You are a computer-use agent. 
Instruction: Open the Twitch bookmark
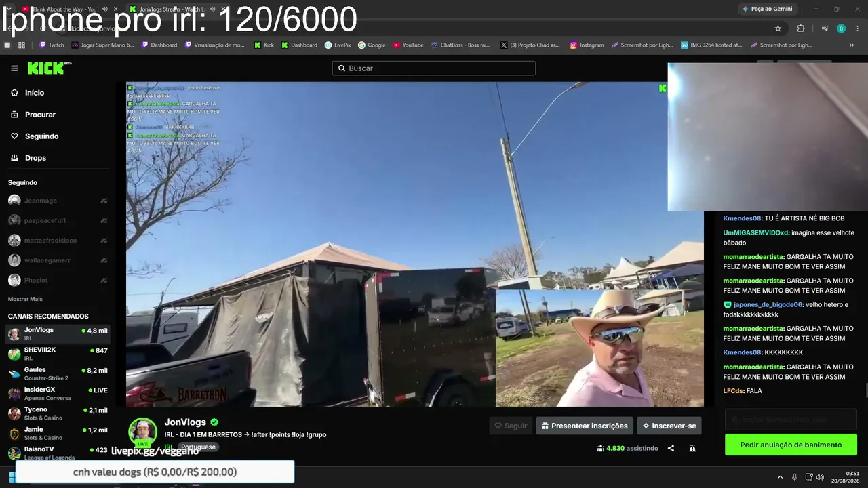point(52,45)
